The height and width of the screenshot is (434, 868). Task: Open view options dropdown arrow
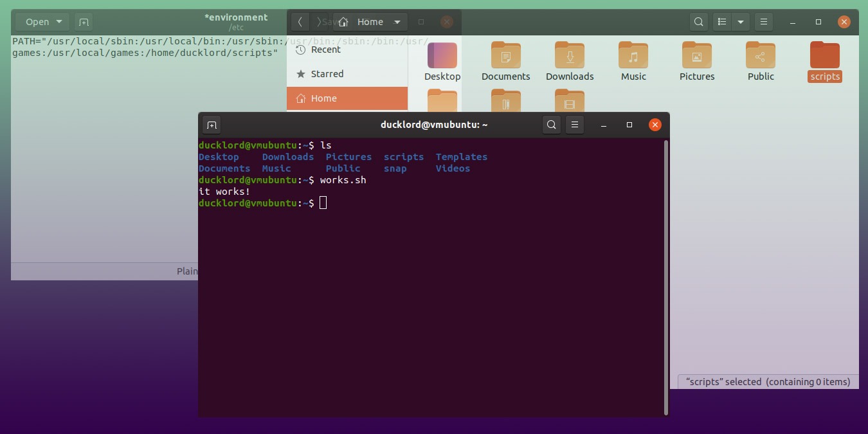coord(741,22)
